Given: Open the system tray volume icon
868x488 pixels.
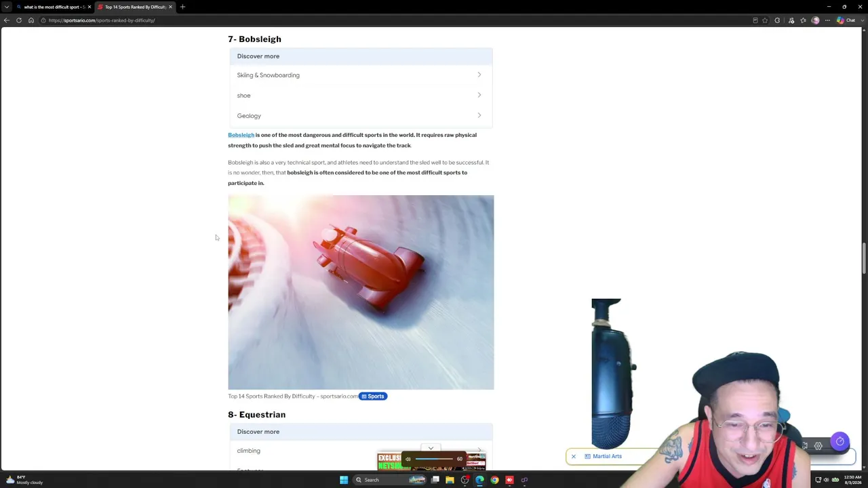Looking at the screenshot, I should (x=826, y=480).
